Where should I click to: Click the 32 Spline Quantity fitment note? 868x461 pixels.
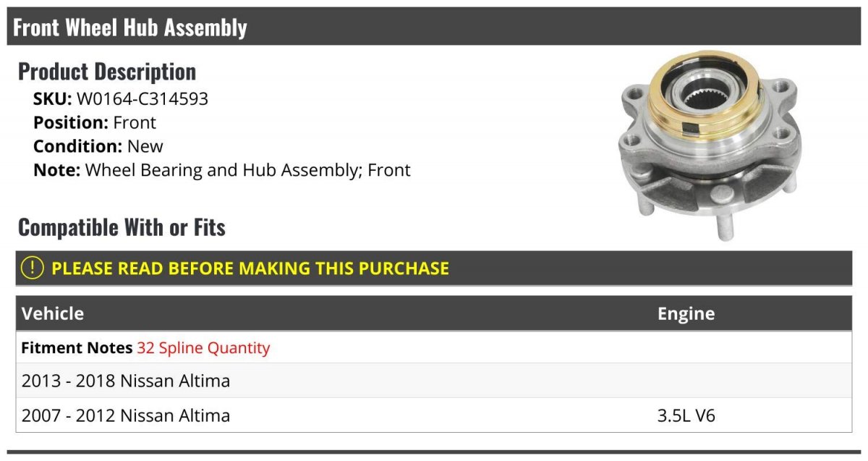(203, 348)
